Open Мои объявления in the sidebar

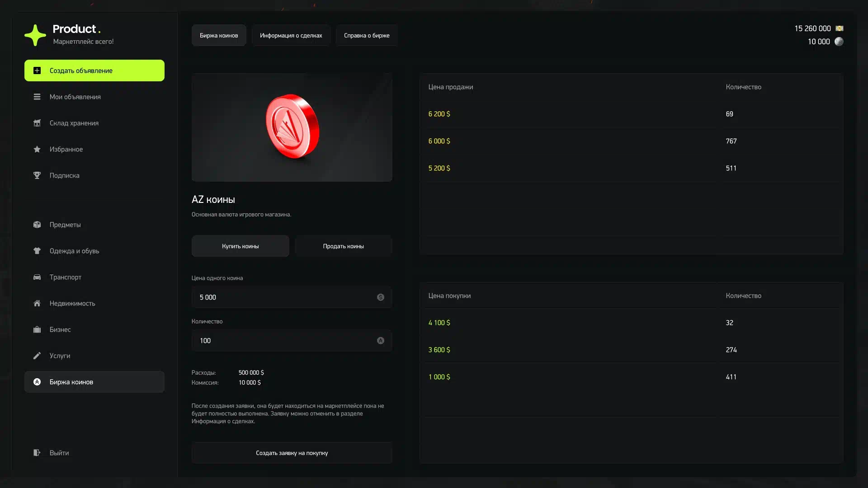(x=94, y=97)
